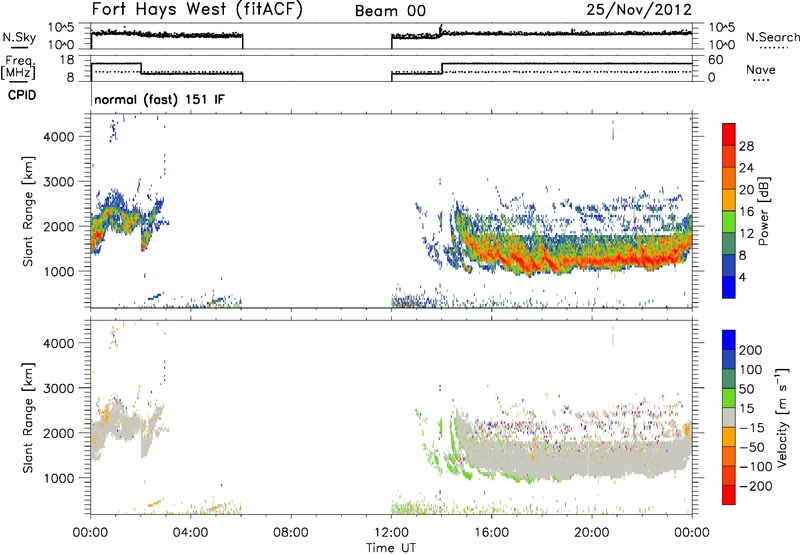Click the Power color bar blue segment
800x554 pixels.
coord(729,287)
